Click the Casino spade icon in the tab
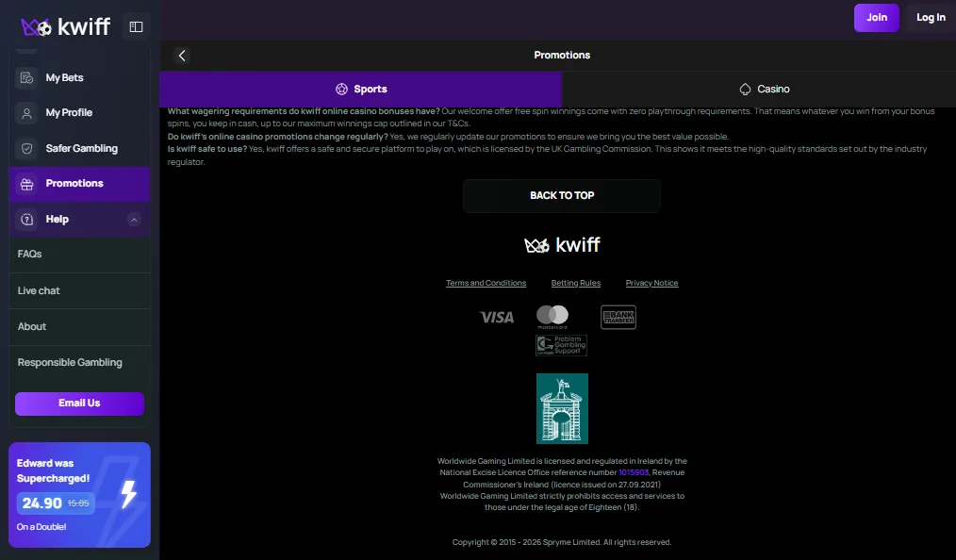Screen dimensions: 956x560 [x=745, y=89]
